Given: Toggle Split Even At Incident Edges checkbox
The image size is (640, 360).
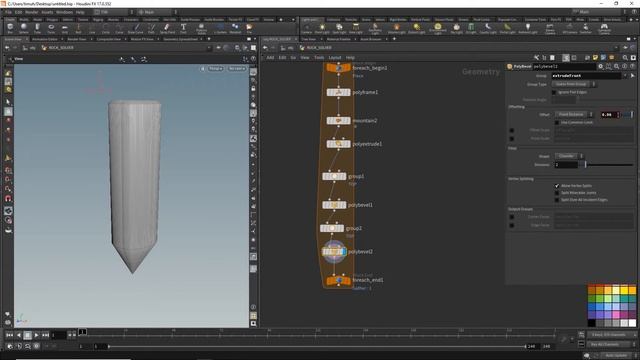Looking at the screenshot, I should point(557,200).
